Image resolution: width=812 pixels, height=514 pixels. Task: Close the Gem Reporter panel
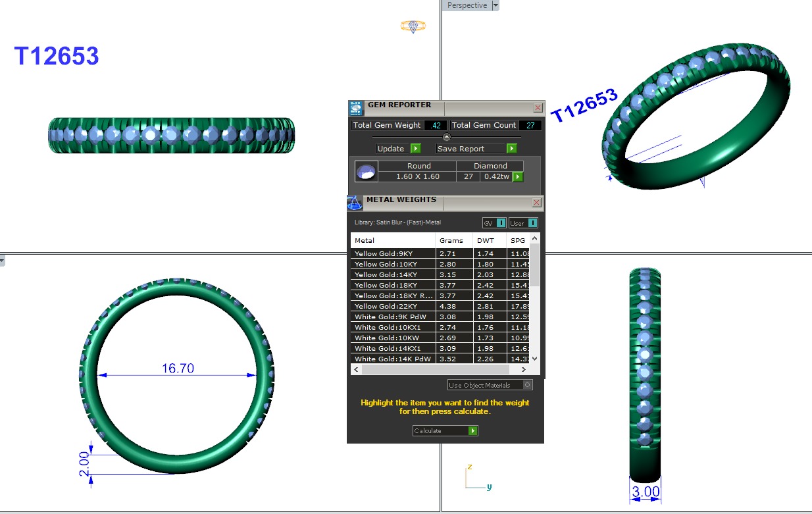pyautogui.click(x=538, y=108)
